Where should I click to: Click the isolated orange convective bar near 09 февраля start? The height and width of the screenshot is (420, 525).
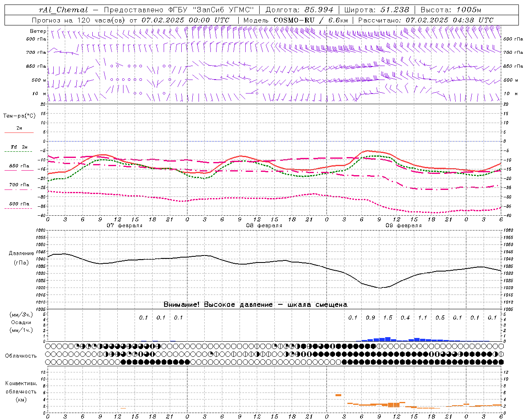click(338, 395)
